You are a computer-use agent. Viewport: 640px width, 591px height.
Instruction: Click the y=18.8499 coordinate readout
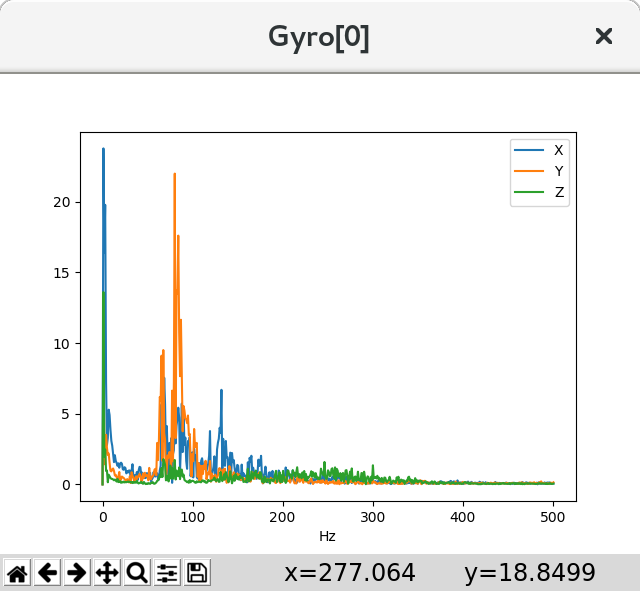529,573
